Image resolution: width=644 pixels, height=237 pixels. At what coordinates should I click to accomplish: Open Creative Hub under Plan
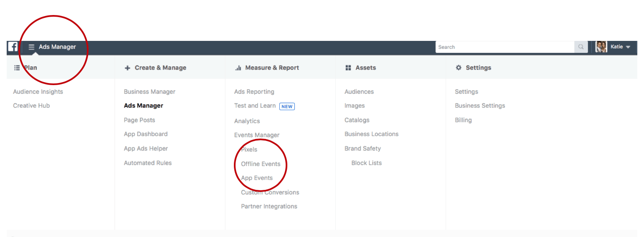pos(31,106)
